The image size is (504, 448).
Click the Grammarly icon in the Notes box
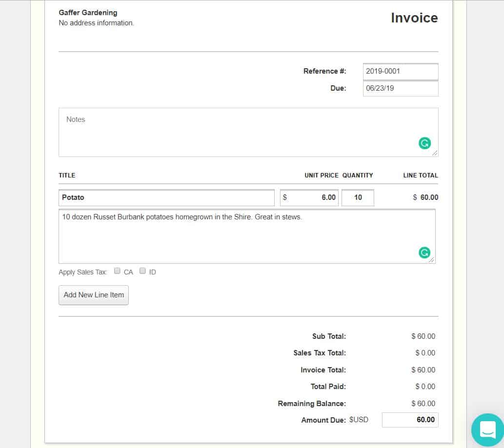pyautogui.click(x=424, y=143)
